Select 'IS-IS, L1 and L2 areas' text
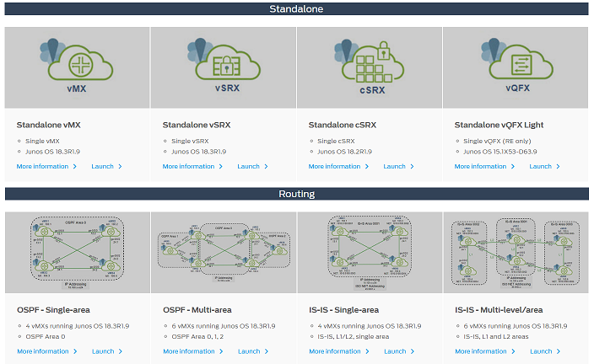The width and height of the screenshot is (594, 364). pos(496,337)
